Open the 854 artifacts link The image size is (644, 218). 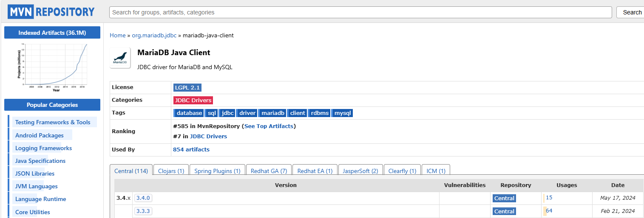191,149
